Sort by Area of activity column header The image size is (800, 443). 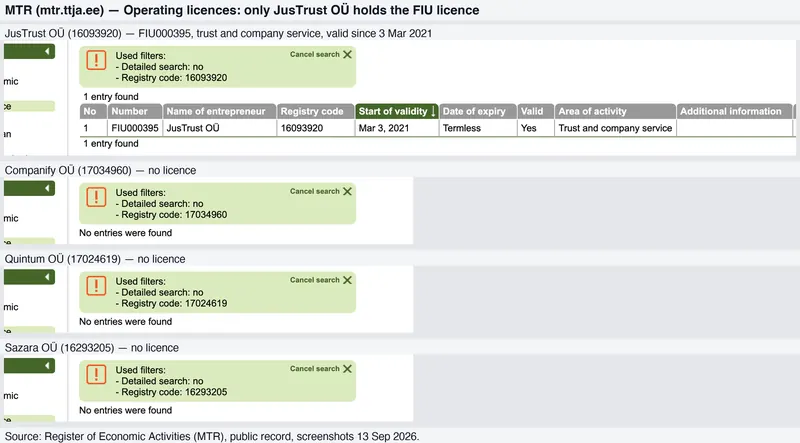(615, 111)
